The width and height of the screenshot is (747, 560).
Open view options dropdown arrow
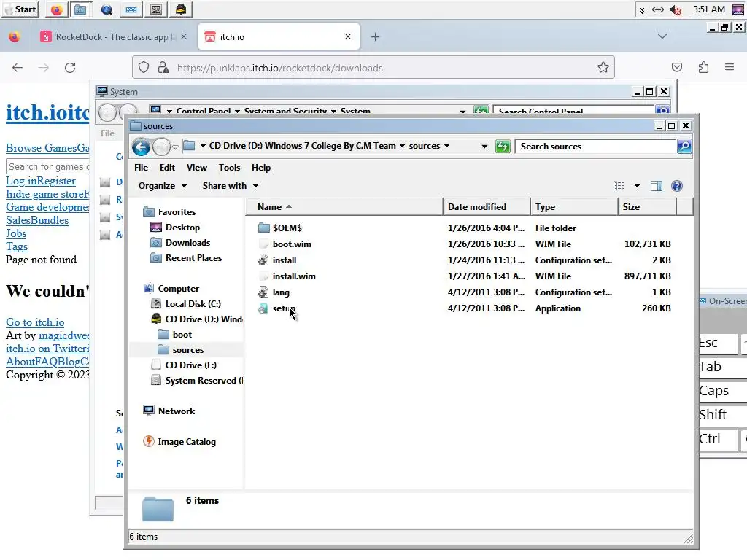pyautogui.click(x=637, y=186)
